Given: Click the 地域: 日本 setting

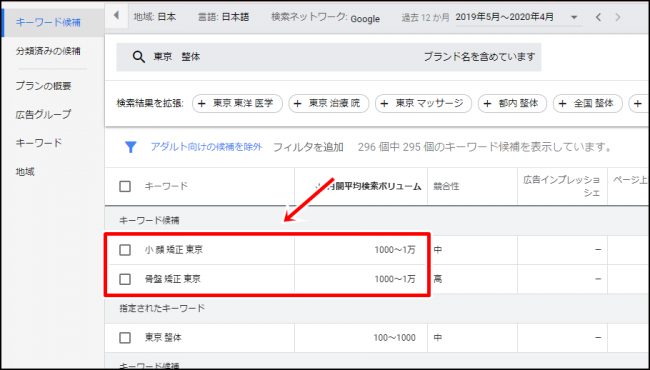Looking at the screenshot, I should (x=155, y=17).
